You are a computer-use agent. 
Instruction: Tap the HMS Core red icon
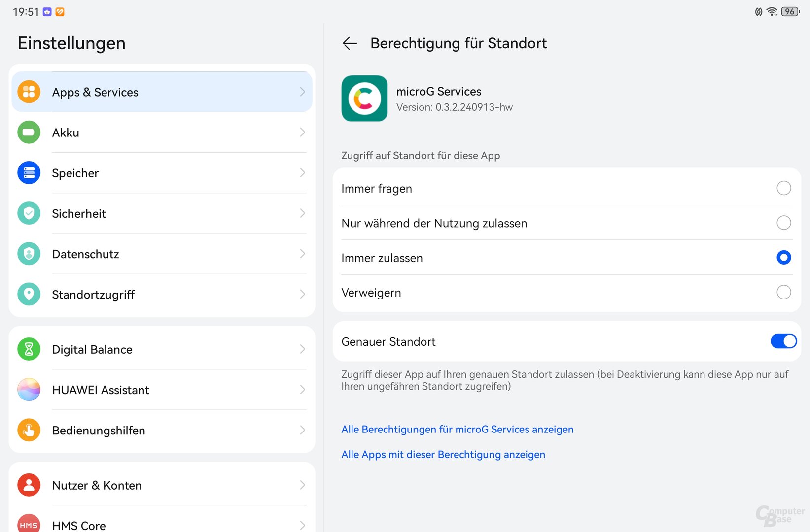[x=29, y=523]
